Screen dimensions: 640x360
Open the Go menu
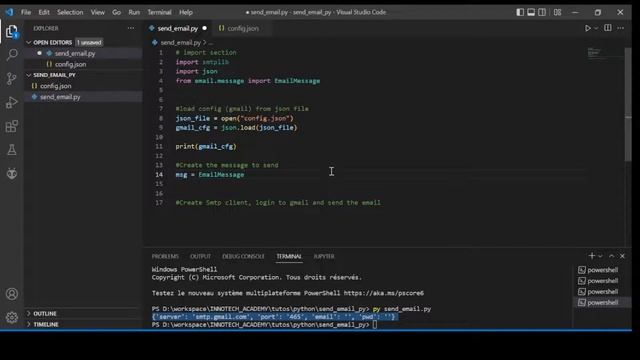click(x=116, y=12)
